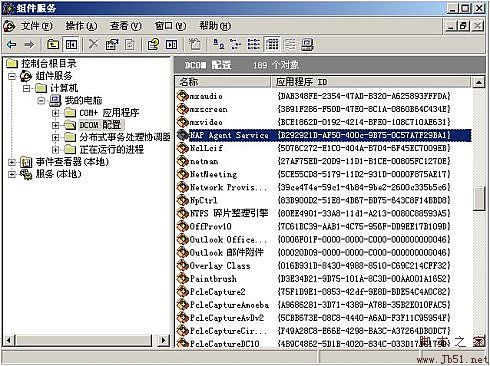Click the status view toolbar icon
Viewport: 490px width, 366px height.
click(x=290, y=44)
